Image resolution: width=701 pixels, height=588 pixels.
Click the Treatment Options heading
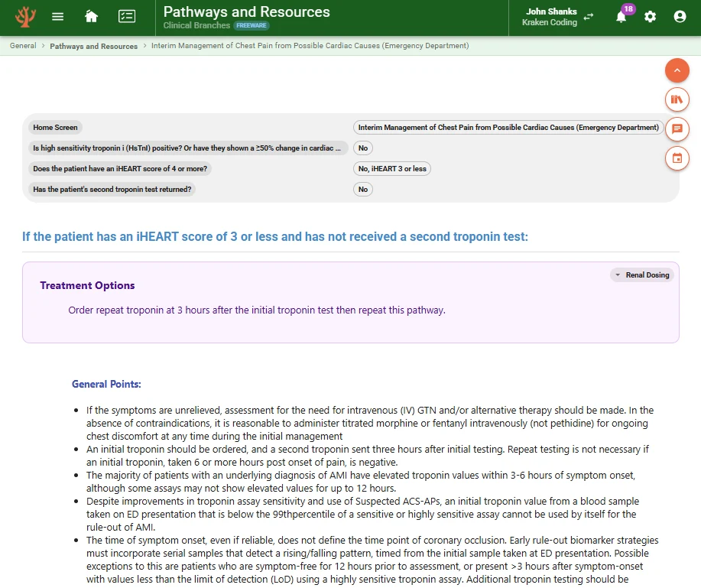[87, 285]
